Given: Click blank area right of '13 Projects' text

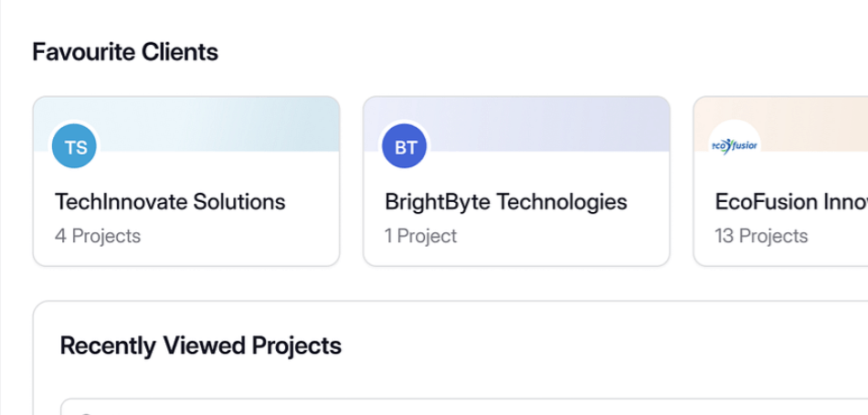Looking at the screenshot, I should tap(841, 236).
